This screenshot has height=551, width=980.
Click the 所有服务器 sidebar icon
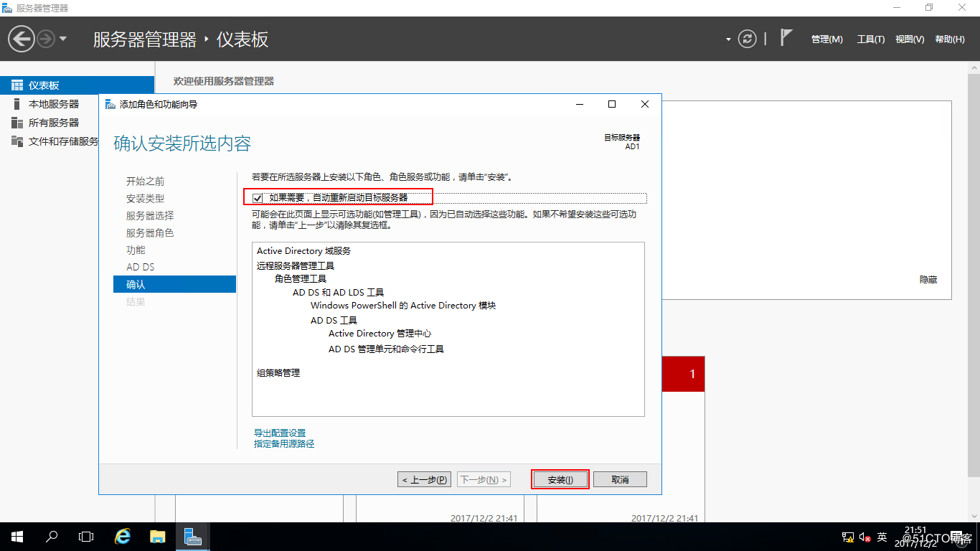(17, 123)
